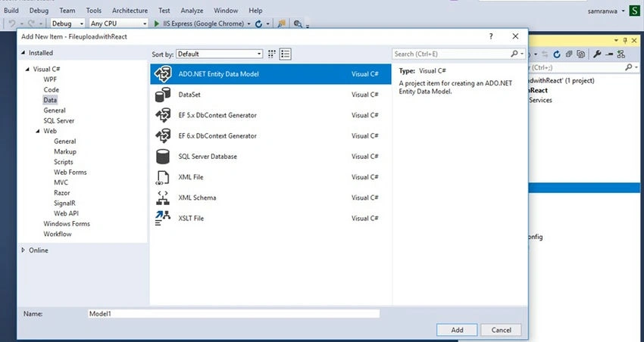Click the Cancel button
This screenshot has height=342, width=644.
[x=501, y=330]
